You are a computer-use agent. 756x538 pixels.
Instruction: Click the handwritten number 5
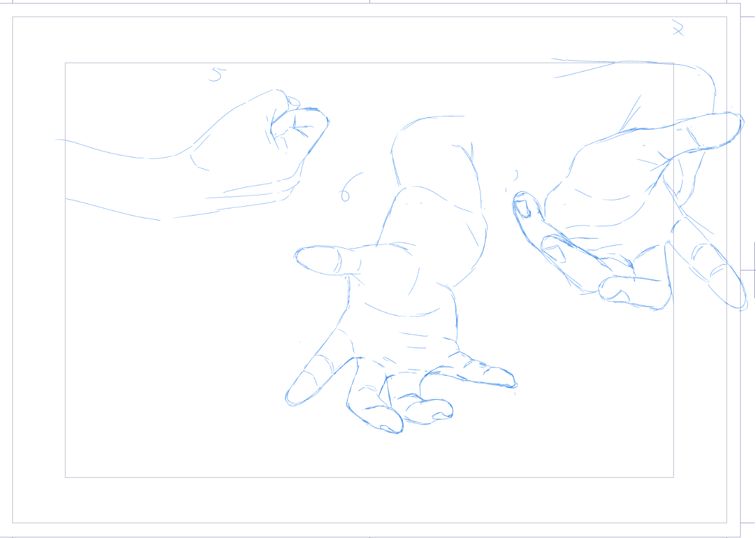click(x=218, y=74)
